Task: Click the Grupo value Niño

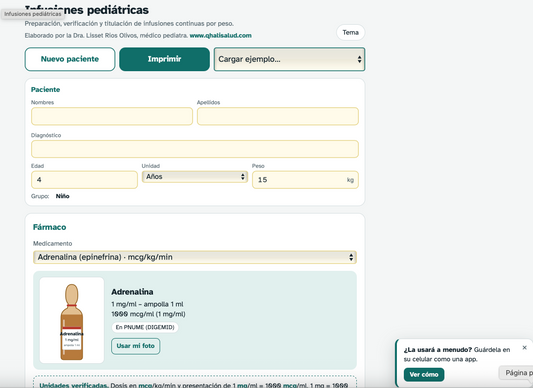Action: point(63,196)
